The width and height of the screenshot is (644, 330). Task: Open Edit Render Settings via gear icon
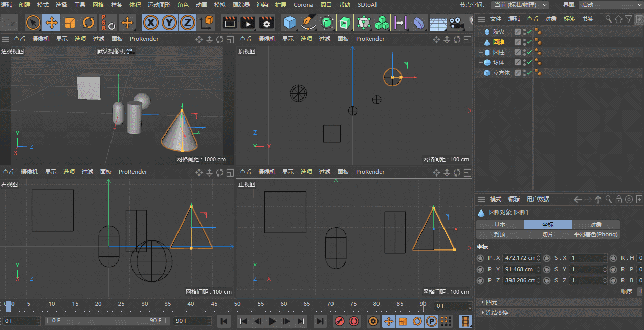pos(267,23)
